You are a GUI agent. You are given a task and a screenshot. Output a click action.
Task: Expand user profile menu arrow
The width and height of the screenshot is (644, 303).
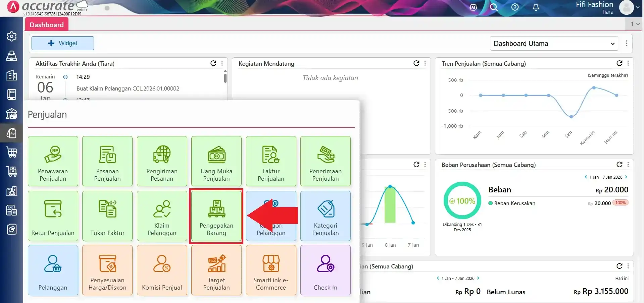pyautogui.click(x=638, y=7)
